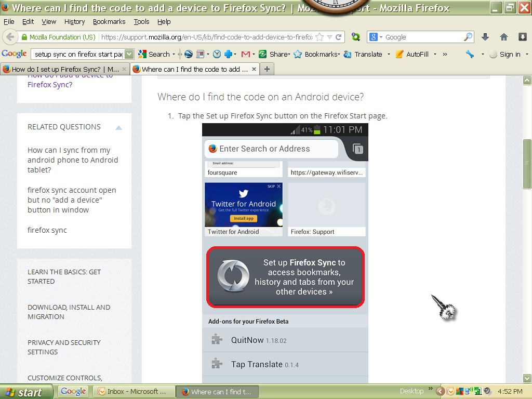The height and width of the screenshot is (399, 532).
Task: Click scrollbar up arrow
Action: pyautogui.click(x=527, y=81)
